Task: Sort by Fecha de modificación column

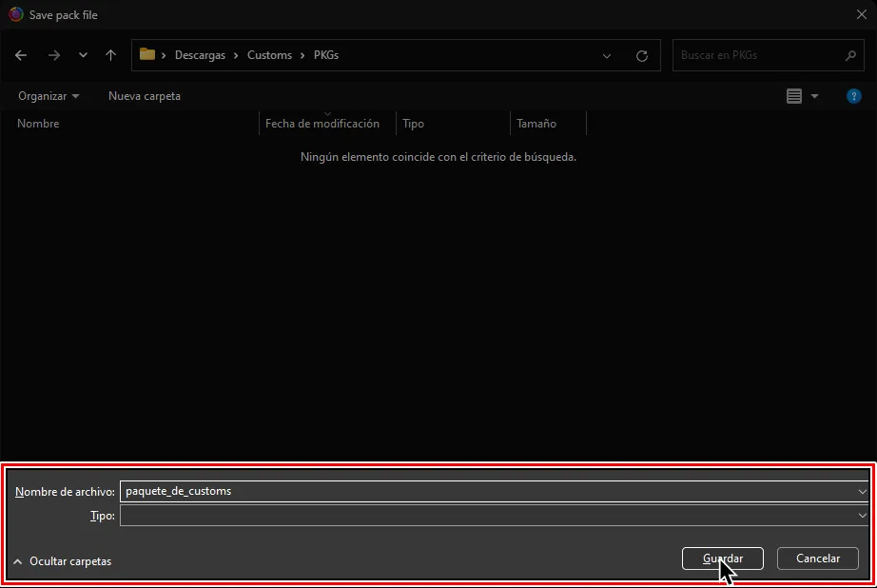Action: tap(322, 124)
